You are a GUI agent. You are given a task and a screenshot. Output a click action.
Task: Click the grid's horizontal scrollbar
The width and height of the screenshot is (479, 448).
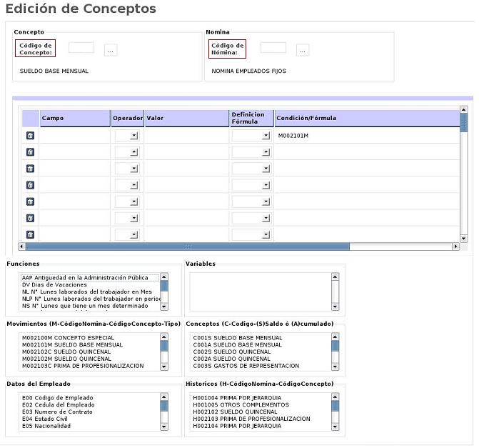[187, 247]
